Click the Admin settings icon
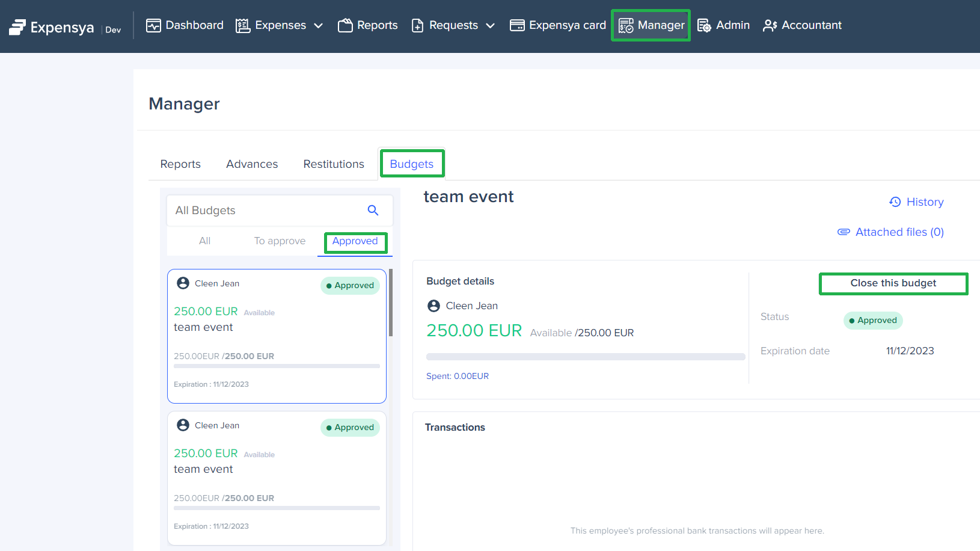Screen dimensions: 980x551 point(704,25)
